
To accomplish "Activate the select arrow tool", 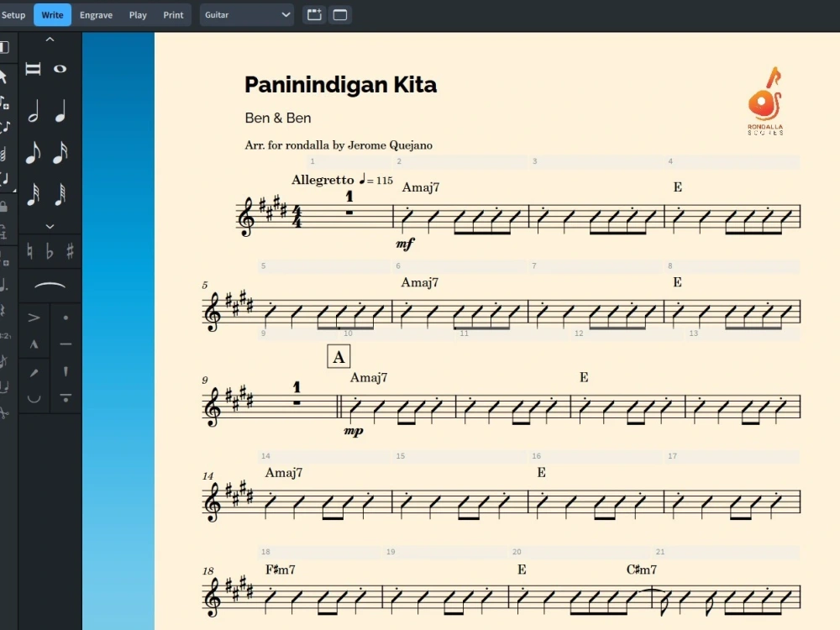I will pyautogui.click(x=3, y=76).
